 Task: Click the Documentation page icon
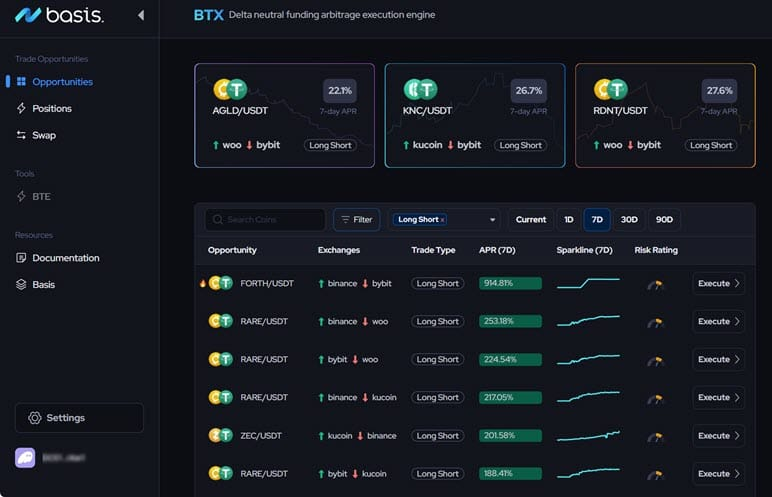coord(21,258)
